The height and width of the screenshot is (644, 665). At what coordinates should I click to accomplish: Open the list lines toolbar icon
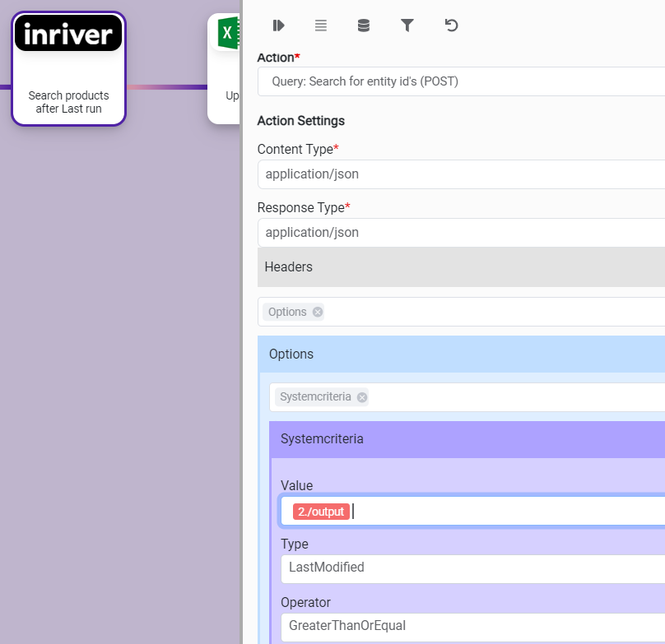click(321, 25)
